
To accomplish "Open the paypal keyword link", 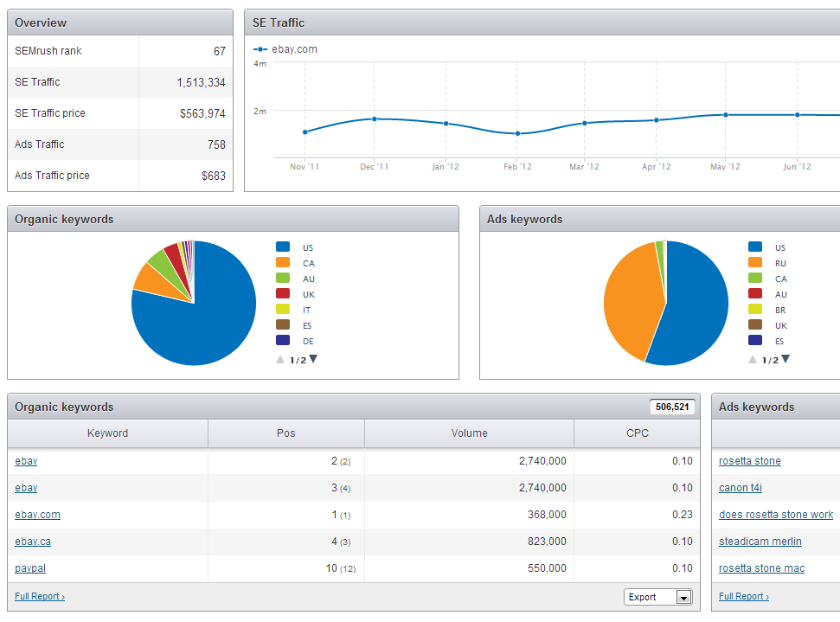I will (30, 567).
